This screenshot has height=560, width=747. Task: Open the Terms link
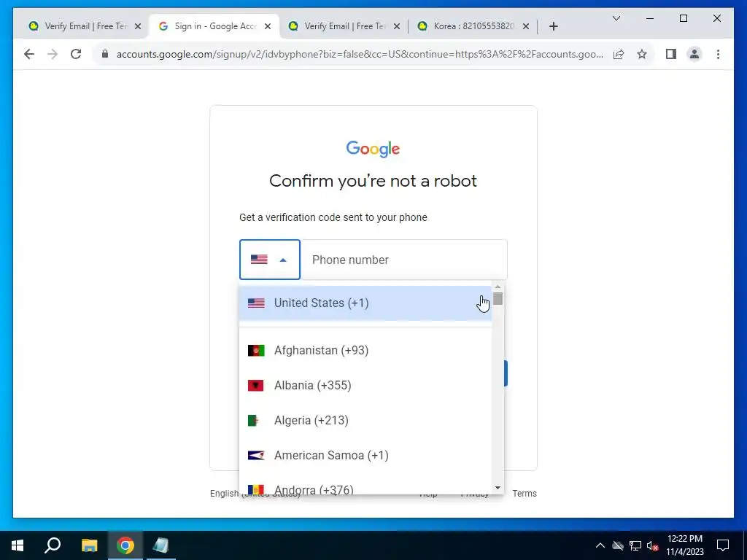click(524, 494)
